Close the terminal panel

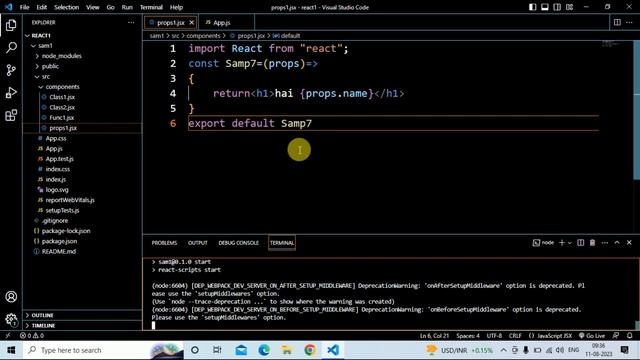[x=629, y=242]
